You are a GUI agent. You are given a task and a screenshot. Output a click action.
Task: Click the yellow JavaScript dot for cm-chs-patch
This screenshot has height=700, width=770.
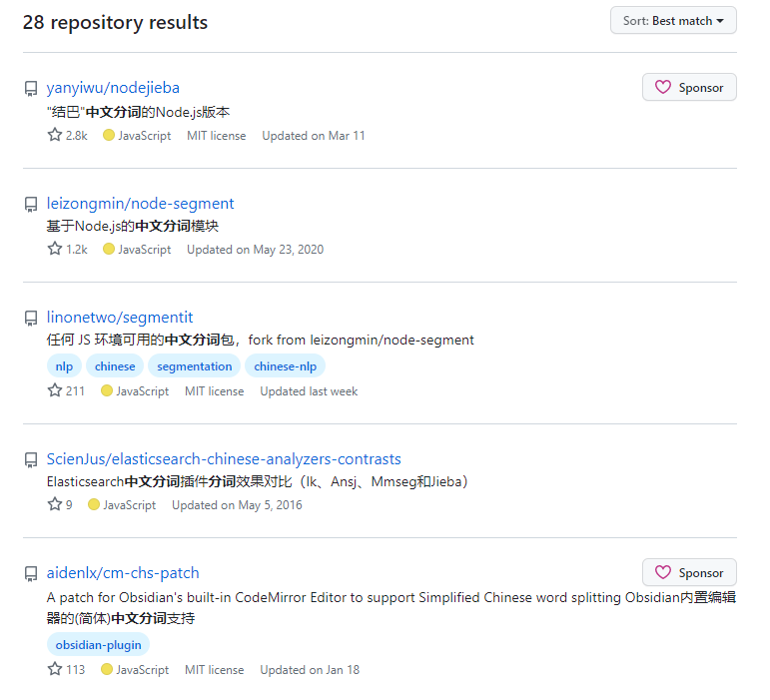(107, 669)
